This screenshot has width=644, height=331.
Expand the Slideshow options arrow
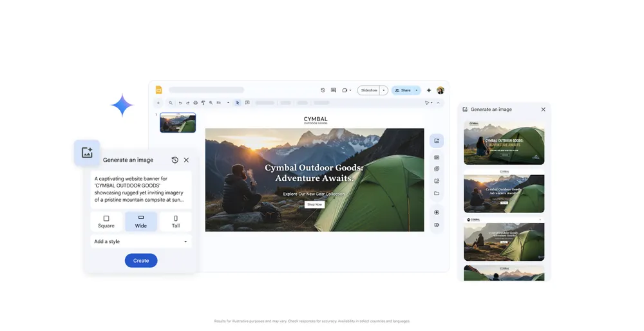point(384,90)
